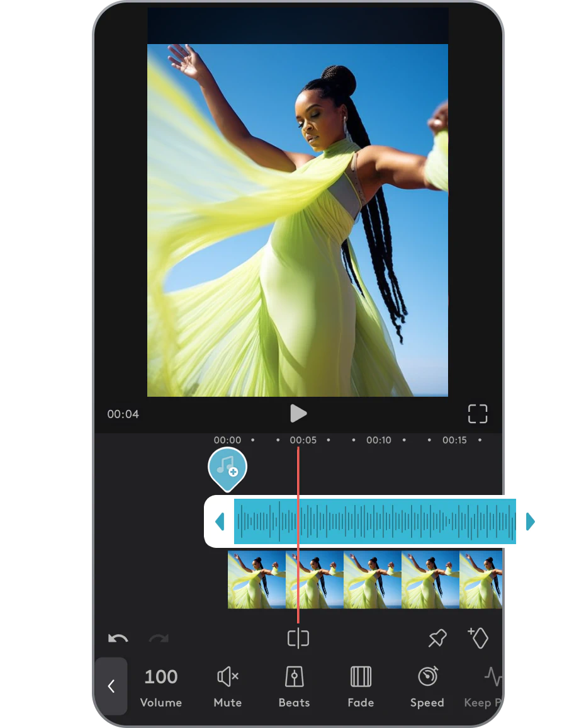Add a keyframe with the diamond icon
The width and height of the screenshot is (579, 728).
478,638
